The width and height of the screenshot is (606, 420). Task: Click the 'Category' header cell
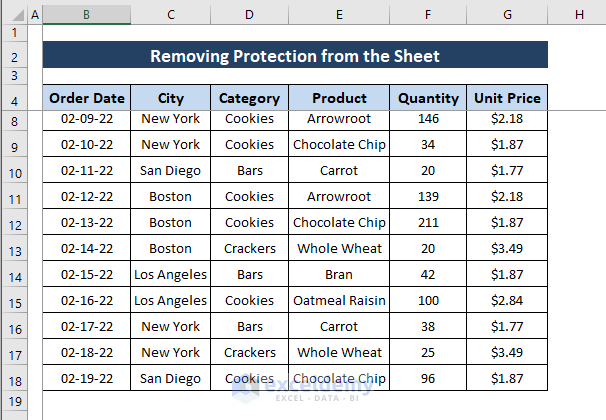tap(249, 98)
